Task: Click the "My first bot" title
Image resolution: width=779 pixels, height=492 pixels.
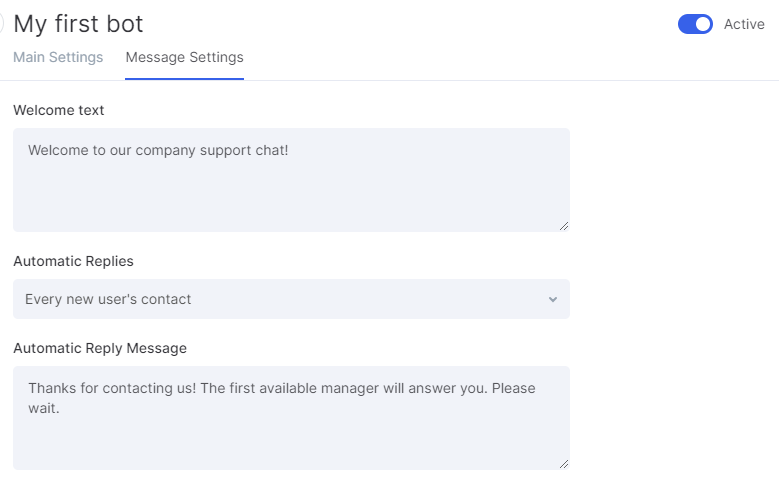Action: pos(78,24)
